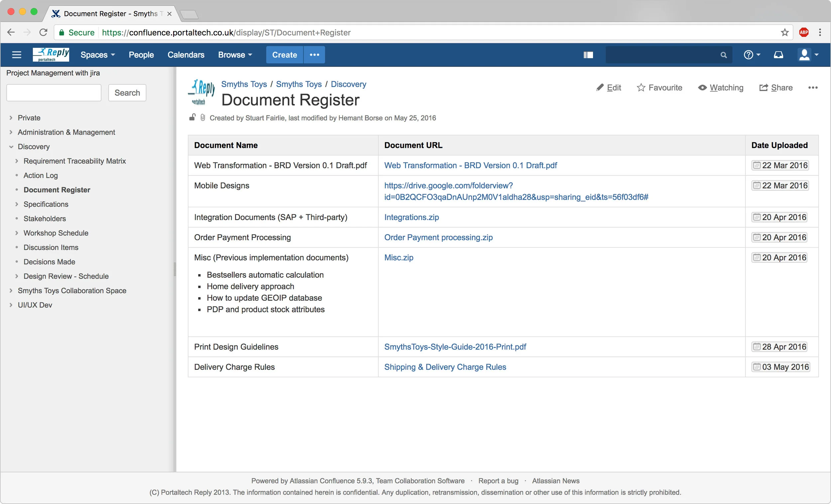The height and width of the screenshot is (504, 831).
Task: Open Shipping & Delivery Charge Rules link
Action: pos(445,367)
